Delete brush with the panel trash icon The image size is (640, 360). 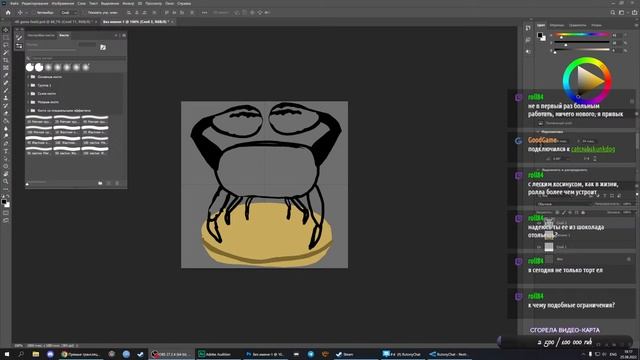[117, 183]
